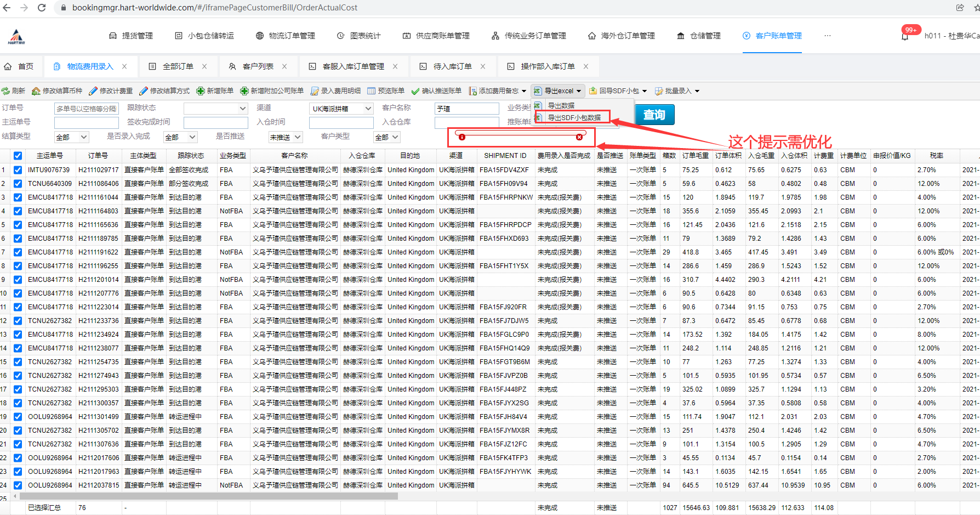The height and width of the screenshot is (515, 980).
Task: Click the 修改结算币种 toolbar icon
Action: pyautogui.click(x=36, y=91)
